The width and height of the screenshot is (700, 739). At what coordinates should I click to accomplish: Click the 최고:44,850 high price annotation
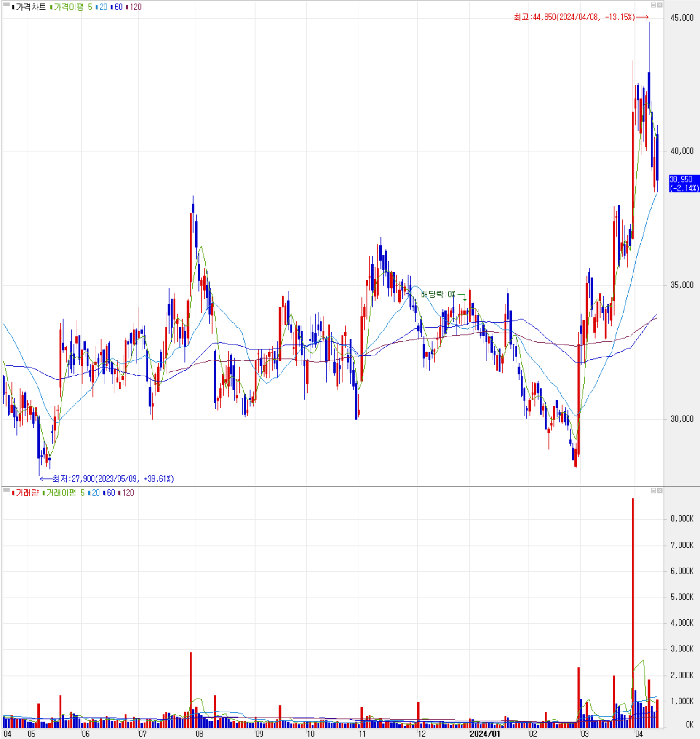(x=581, y=17)
